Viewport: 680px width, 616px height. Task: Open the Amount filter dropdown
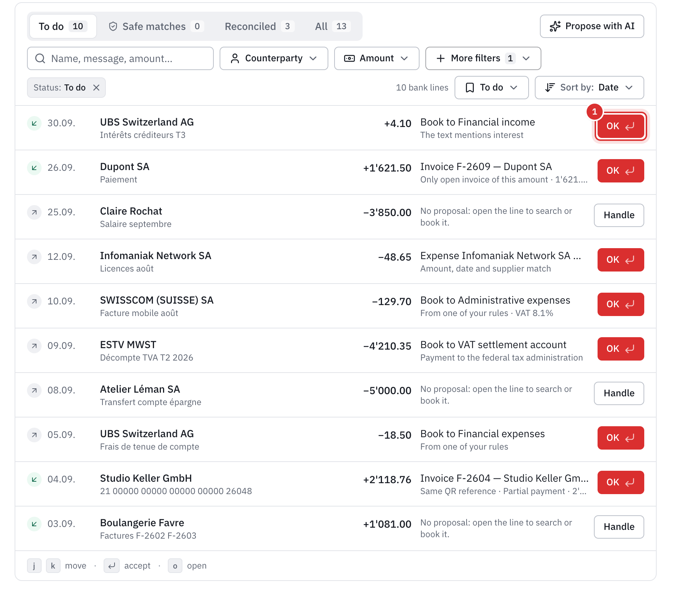pyautogui.click(x=377, y=58)
